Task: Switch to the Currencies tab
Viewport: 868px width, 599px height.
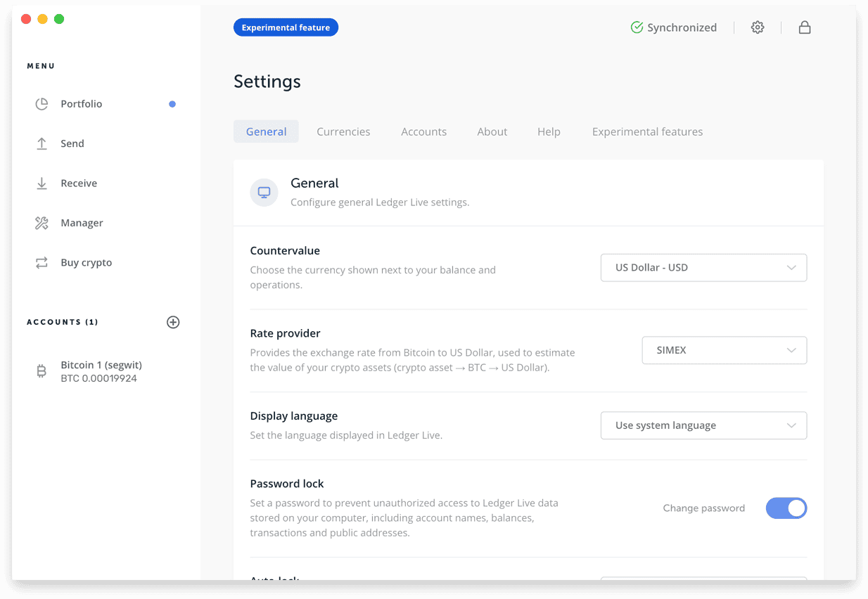Action: 343,131
